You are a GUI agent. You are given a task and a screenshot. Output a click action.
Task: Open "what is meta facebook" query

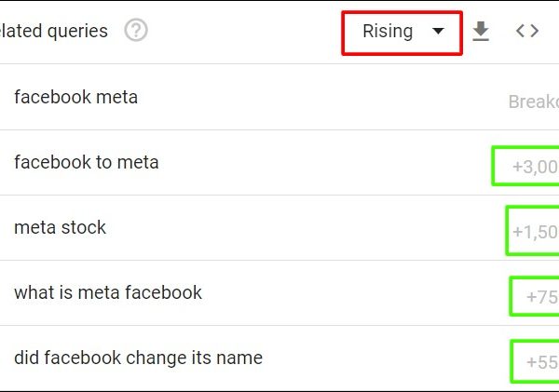click(x=108, y=292)
